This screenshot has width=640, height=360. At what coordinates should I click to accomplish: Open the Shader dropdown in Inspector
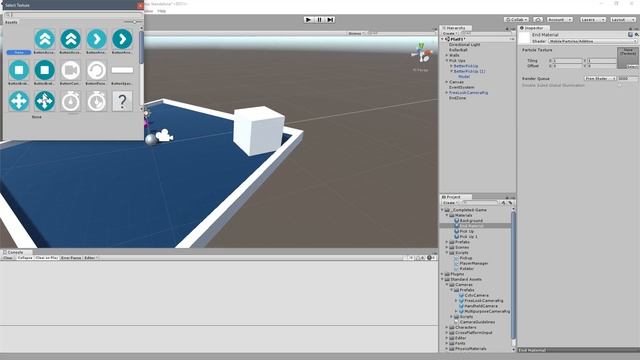(592, 41)
